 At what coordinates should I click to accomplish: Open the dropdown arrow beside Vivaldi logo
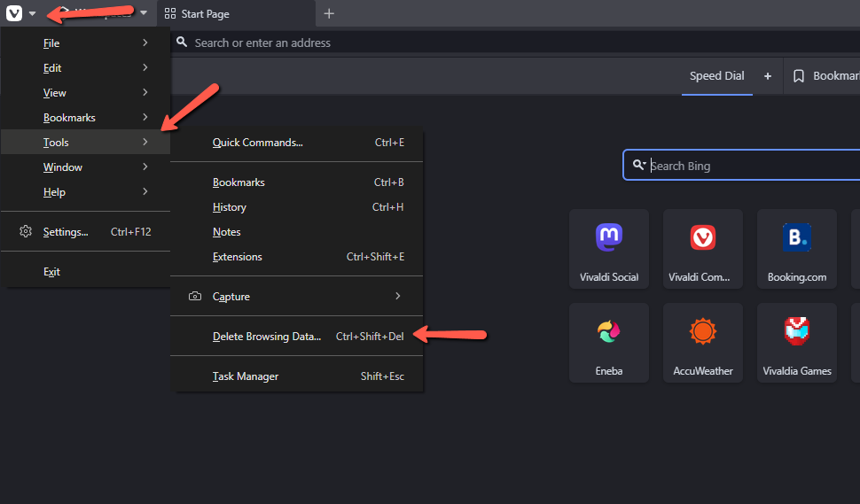[x=32, y=13]
